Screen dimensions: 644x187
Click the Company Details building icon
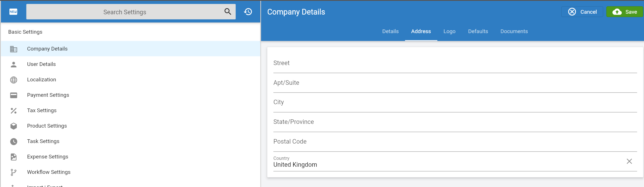[x=13, y=49]
